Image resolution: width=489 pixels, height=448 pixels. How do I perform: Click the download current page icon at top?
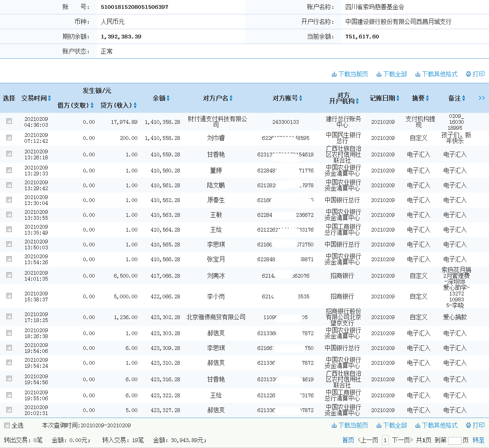click(x=333, y=74)
